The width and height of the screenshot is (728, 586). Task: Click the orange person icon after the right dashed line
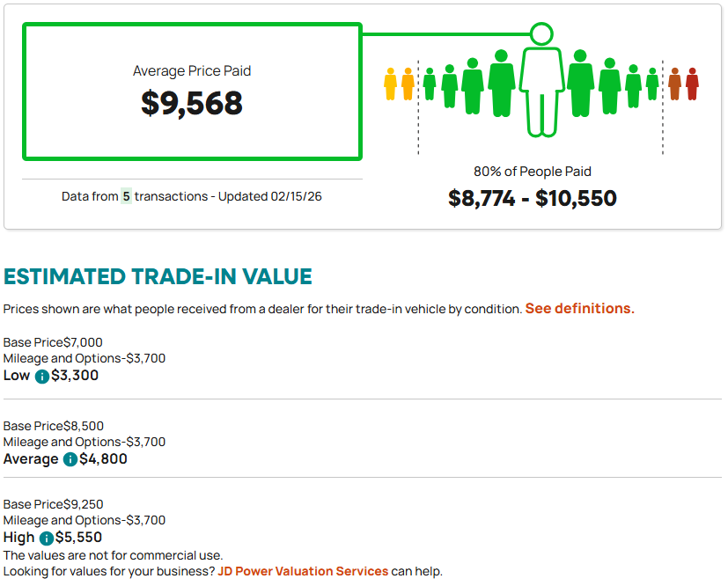click(x=674, y=84)
